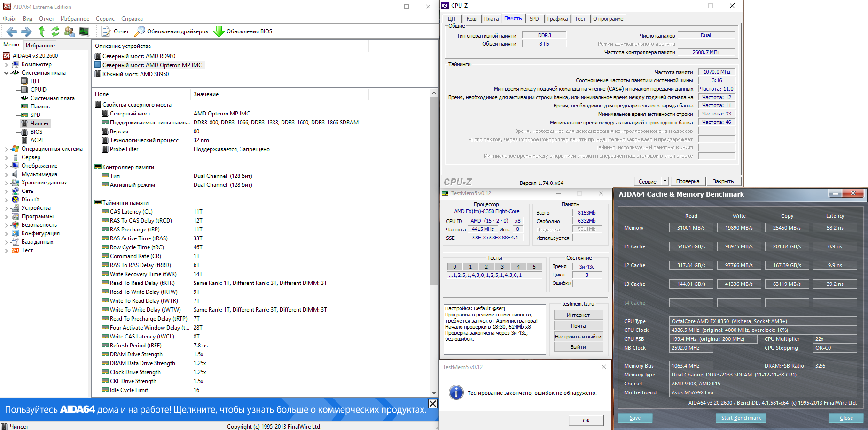Click the Проверка button in CPU-Z
Viewport: 868px width, 430px height.
[688, 181]
